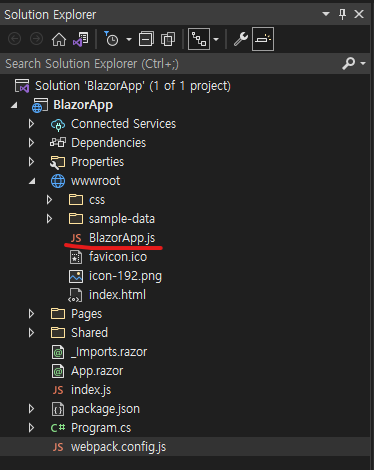The width and height of the screenshot is (374, 470).
Task: Collapse the wwwroot folder
Action: pos(32,181)
